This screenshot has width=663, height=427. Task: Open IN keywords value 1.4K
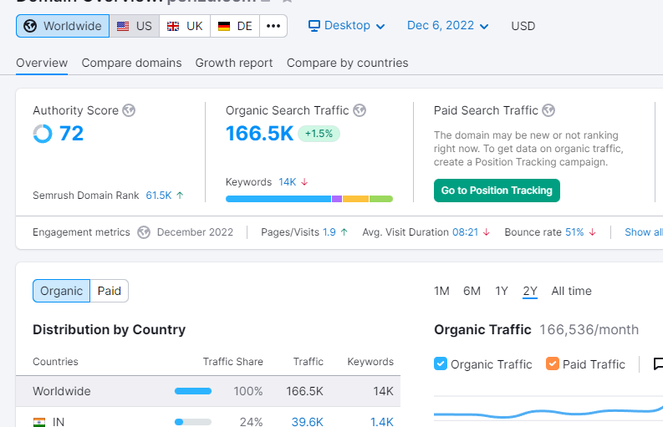click(x=382, y=422)
